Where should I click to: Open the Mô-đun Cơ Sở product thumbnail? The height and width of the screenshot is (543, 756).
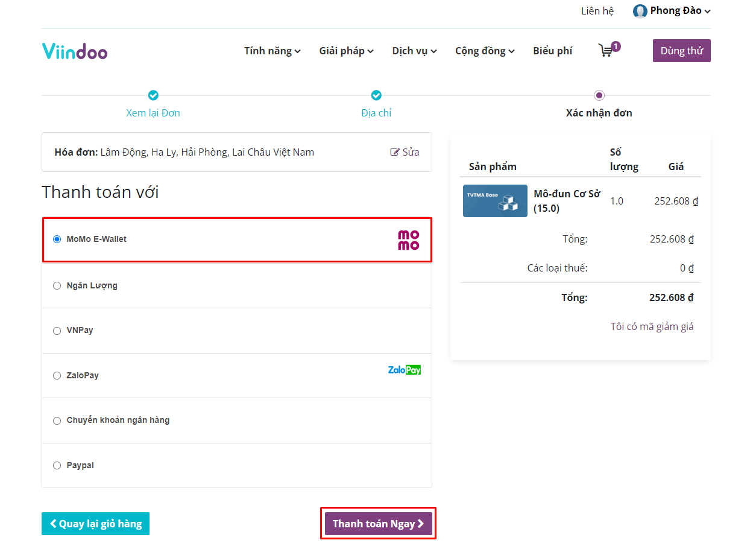495,201
